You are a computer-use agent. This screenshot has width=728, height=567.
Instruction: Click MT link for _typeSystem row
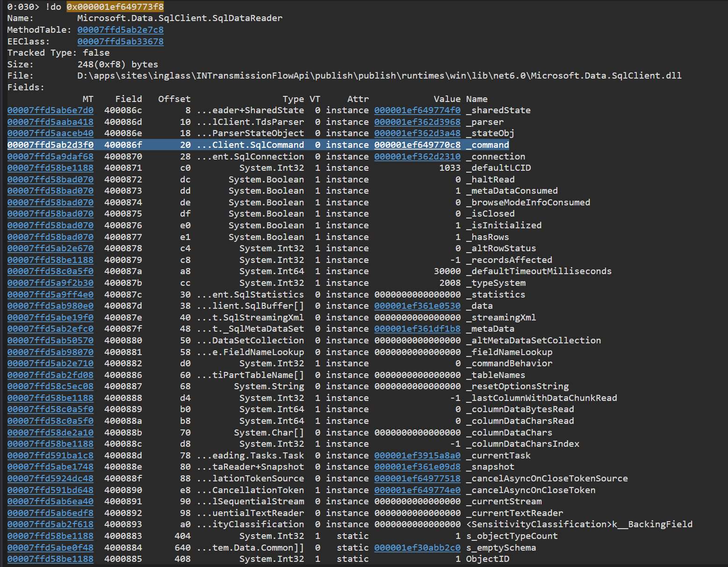[50, 283]
